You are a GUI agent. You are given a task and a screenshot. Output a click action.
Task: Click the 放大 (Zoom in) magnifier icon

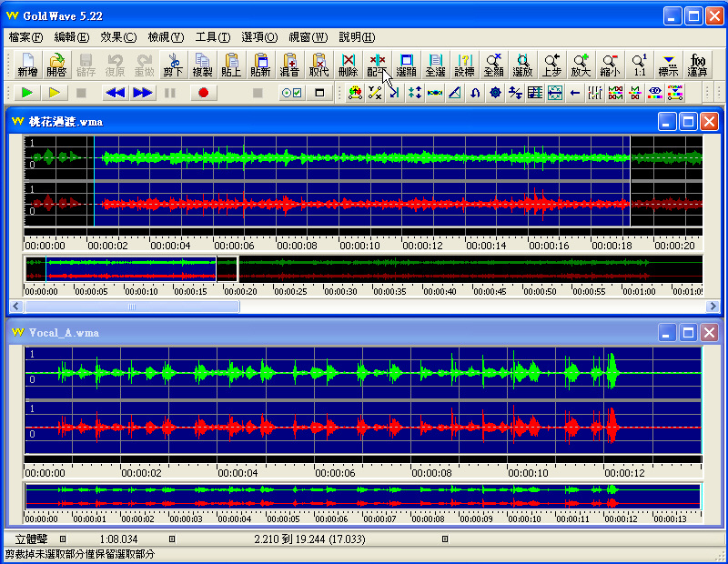[581, 64]
